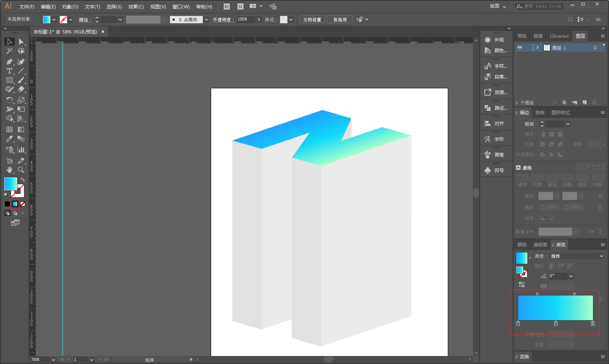The height and width of the screenshot is (364, 609).
Task: Set fill mode to Gradient button
Action: (15, 204)
